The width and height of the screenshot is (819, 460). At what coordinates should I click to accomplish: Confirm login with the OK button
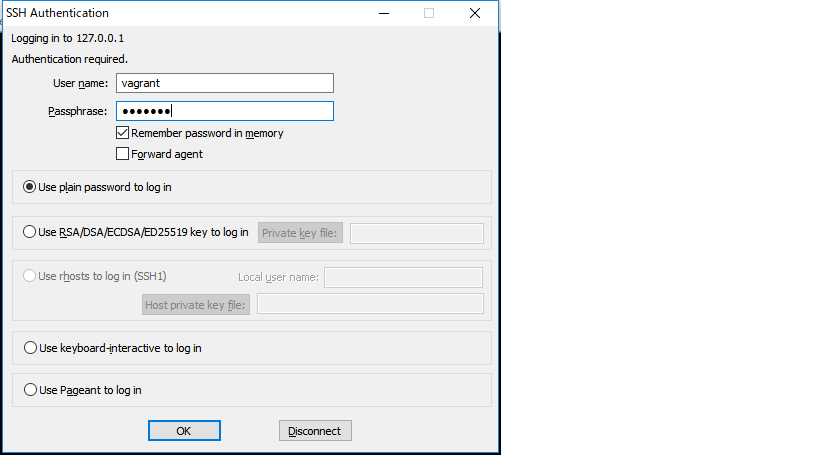coord(184,431)
